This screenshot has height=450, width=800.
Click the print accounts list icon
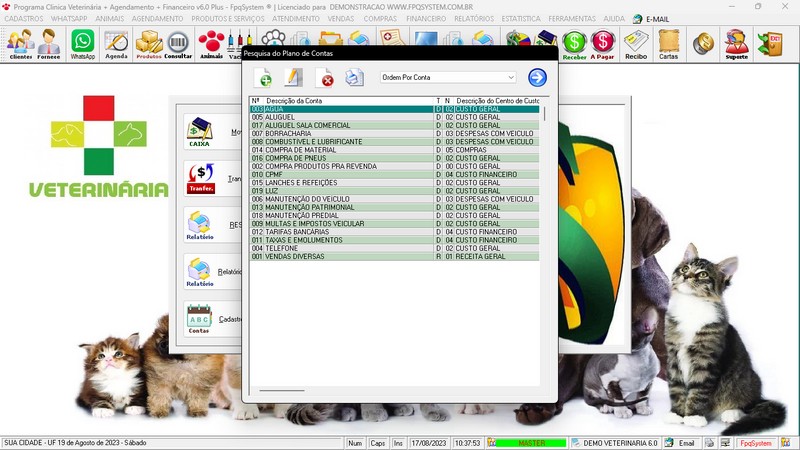[354, 78]
